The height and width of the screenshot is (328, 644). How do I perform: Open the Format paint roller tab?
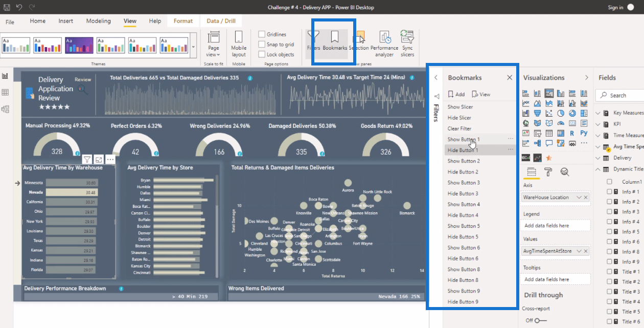click(548, 171)
